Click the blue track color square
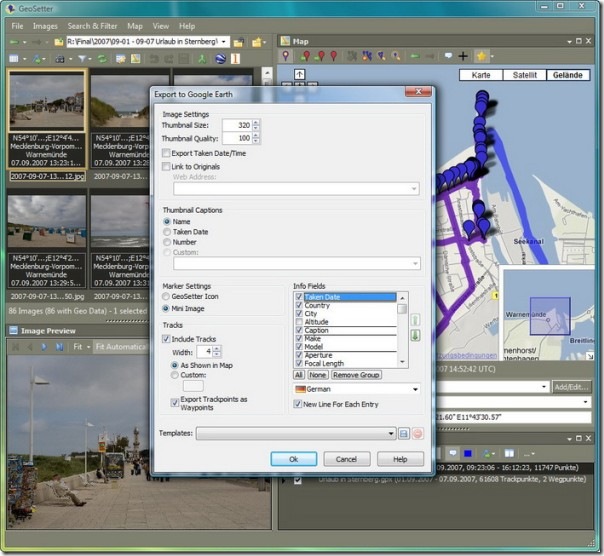The height and width of the screenshot is (556, 604). tap(468, 454)
